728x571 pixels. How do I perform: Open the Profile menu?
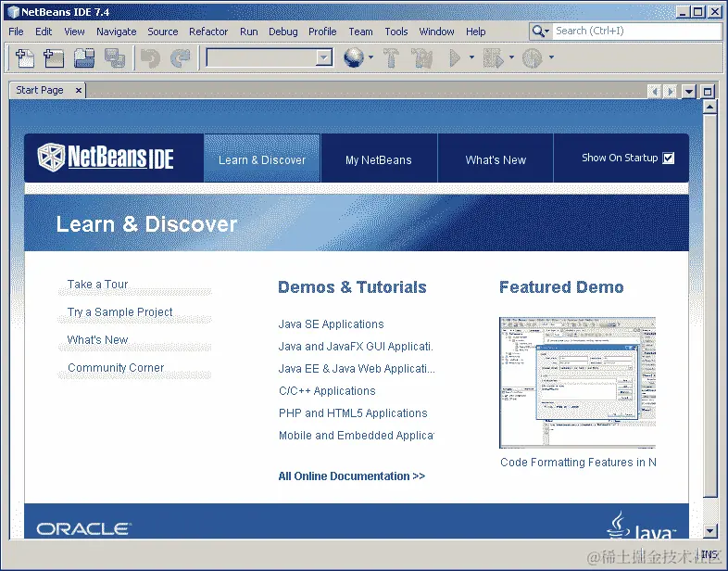pyautogui.click(x=322, y=32)
